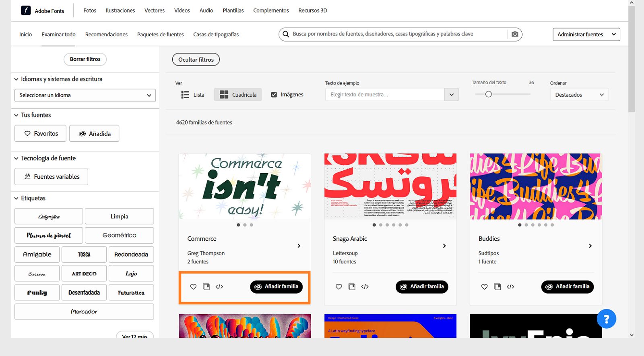Open Buddies family details arrow
This screenshot has height=356, width=644.
click(x=590, y=246)
